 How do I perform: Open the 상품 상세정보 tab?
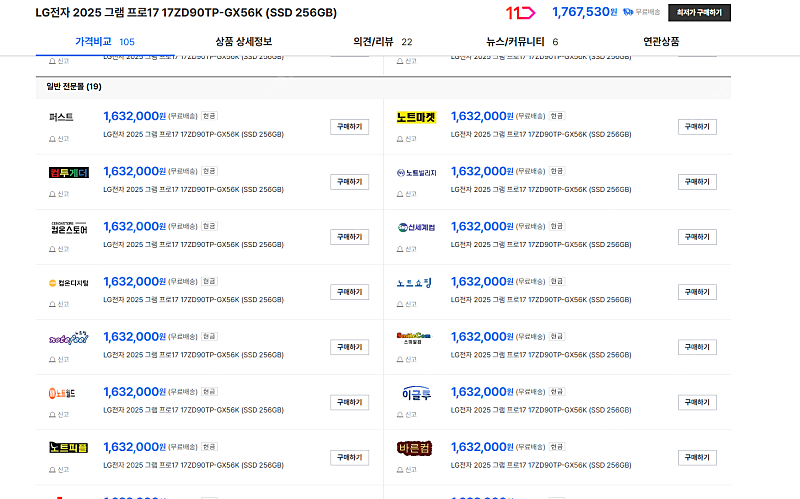[x=243, y=42]
